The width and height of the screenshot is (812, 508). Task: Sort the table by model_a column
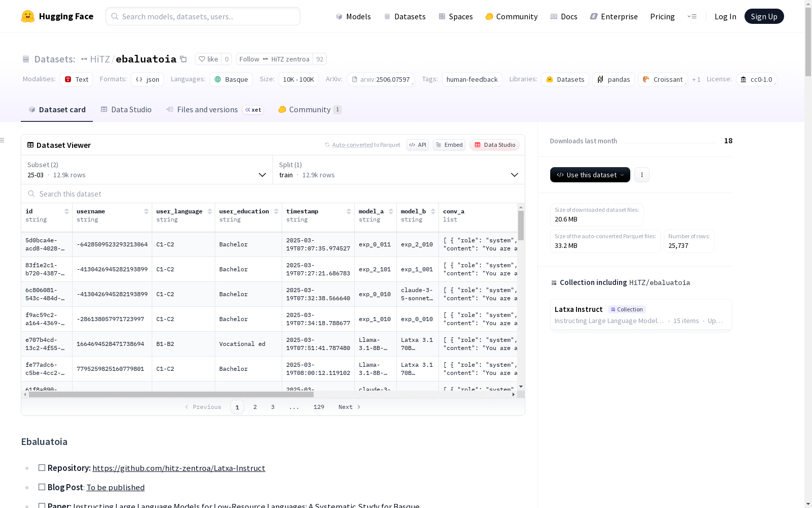tap(391, 211)
